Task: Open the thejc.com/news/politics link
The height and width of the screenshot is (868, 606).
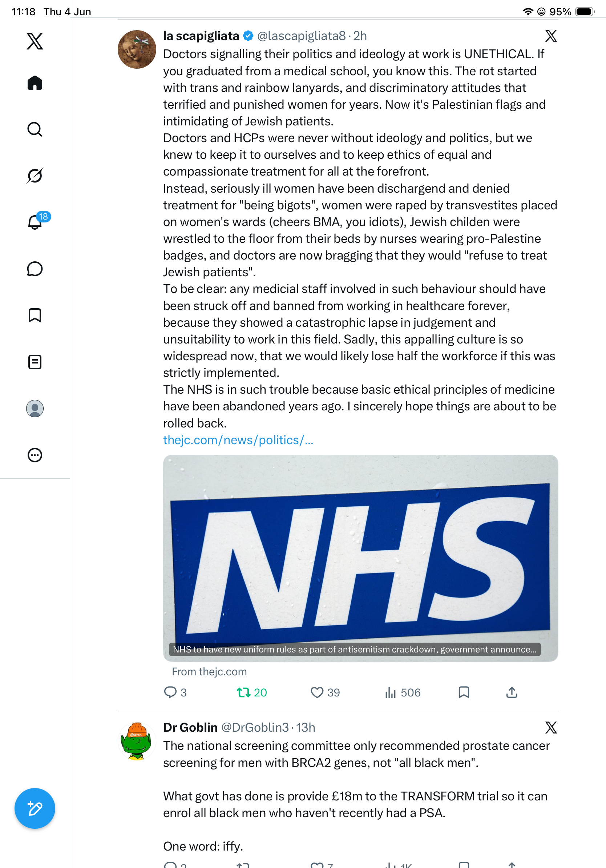Action: click(238, 440)
